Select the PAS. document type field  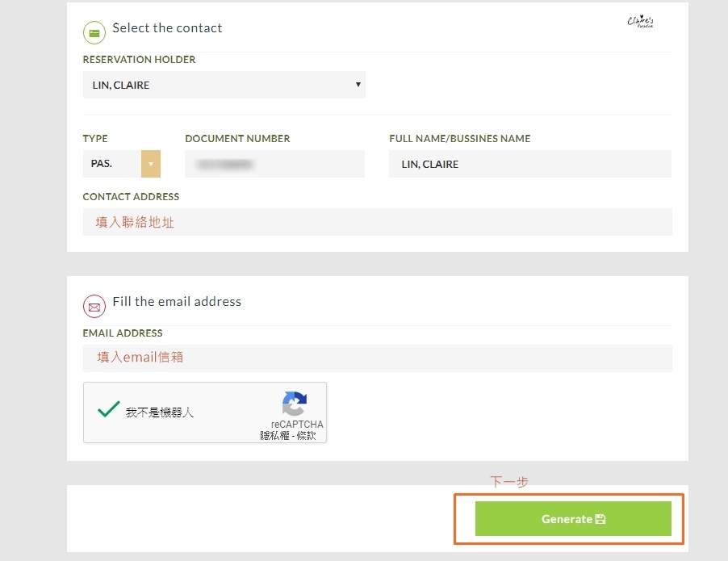pyautogui.click(x=111, y=164)
